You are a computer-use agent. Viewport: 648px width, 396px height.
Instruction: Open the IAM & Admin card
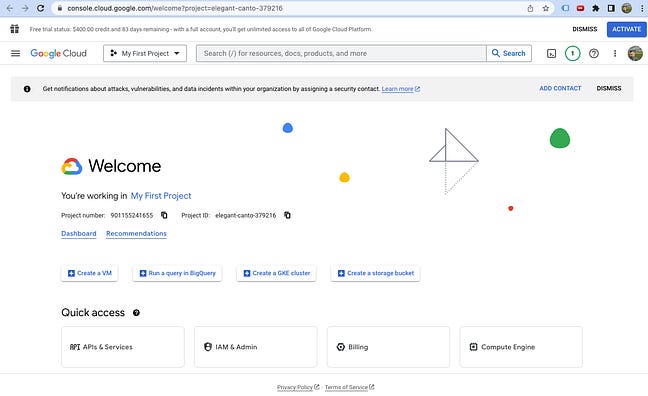coord(256,347)
